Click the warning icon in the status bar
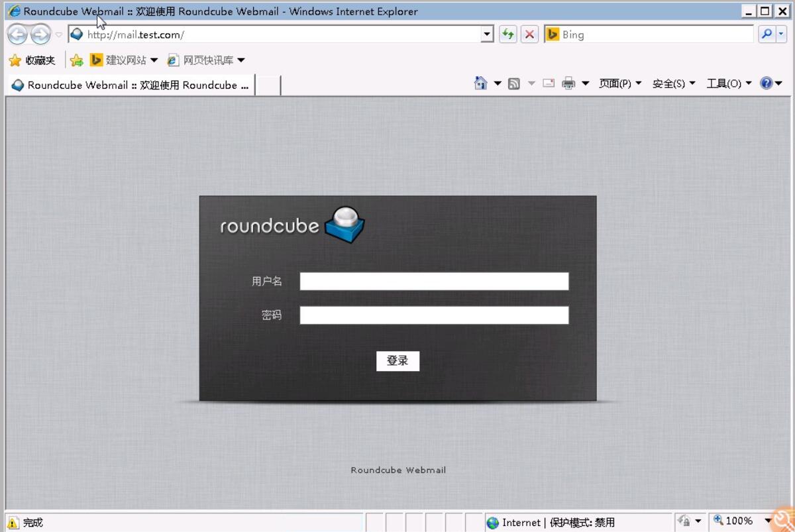The width and height of the screenshot is (795, 532). [13, 523]
